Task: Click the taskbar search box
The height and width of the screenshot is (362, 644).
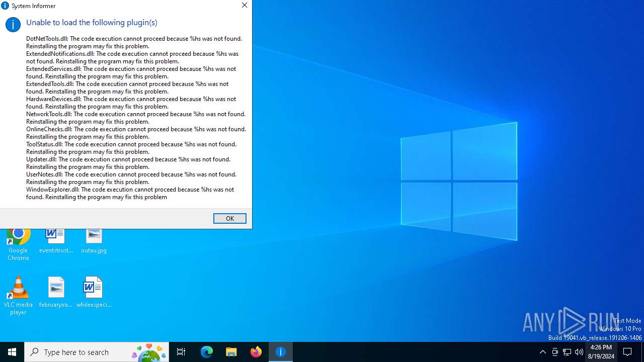Action: [97, 352]
